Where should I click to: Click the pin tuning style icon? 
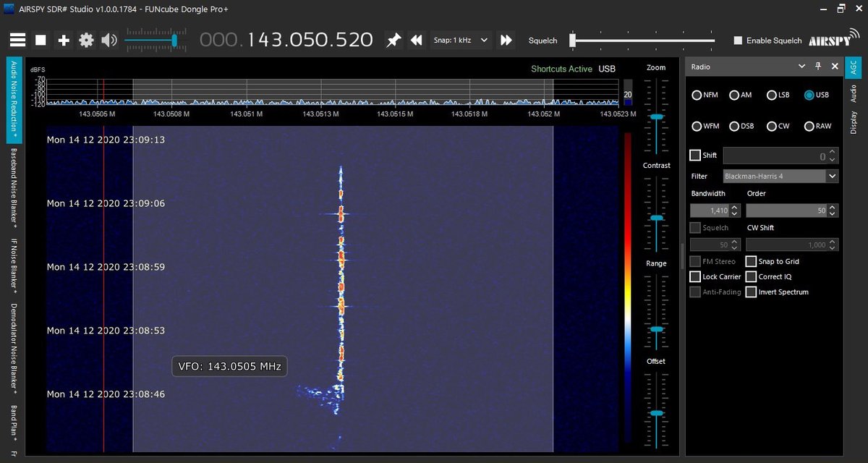(x=393, y=41)
